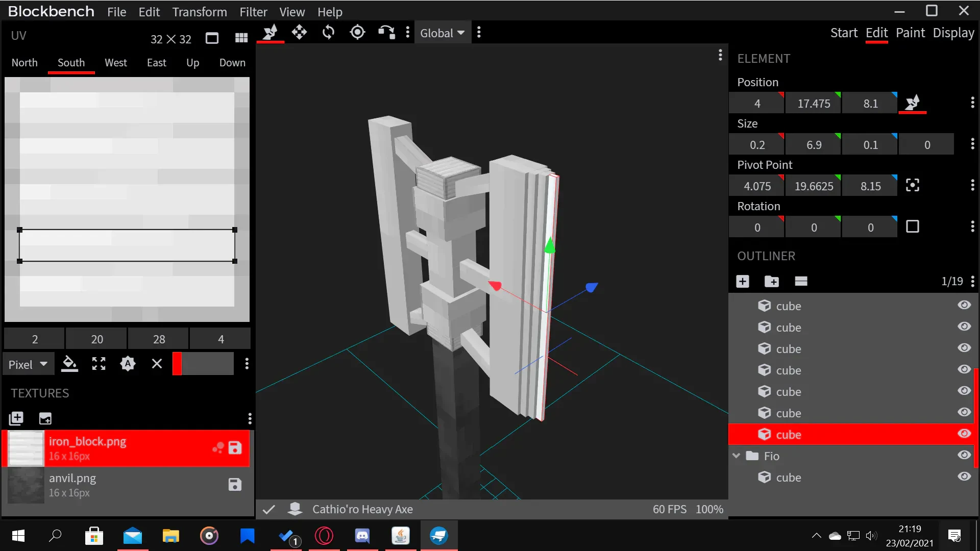Image resolution: width=980 pixels, height=551 pixels.
Task: Save the anvil.png texture
Action: 235,485
